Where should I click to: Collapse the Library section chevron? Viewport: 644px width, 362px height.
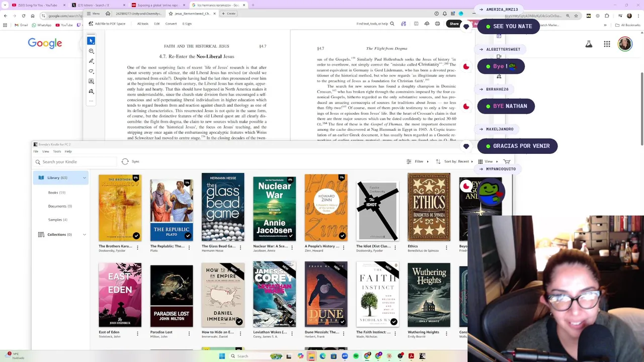(84, 178)
